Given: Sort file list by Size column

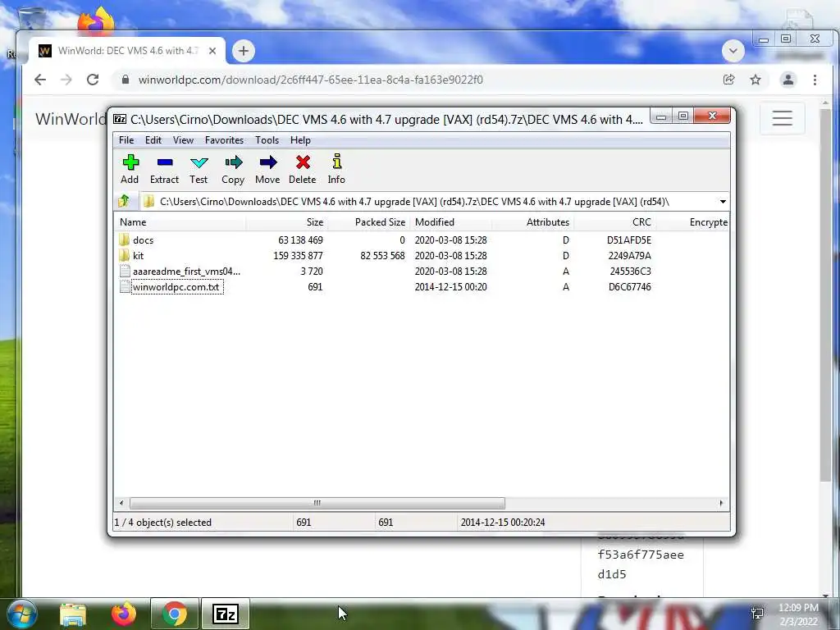Looking at the screenshot, I should coord(286,221).
